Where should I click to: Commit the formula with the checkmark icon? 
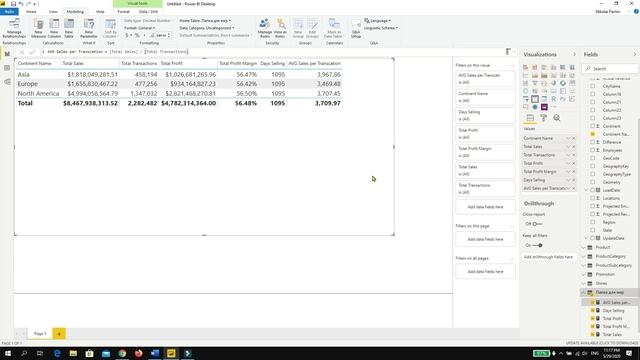(32, 52)
